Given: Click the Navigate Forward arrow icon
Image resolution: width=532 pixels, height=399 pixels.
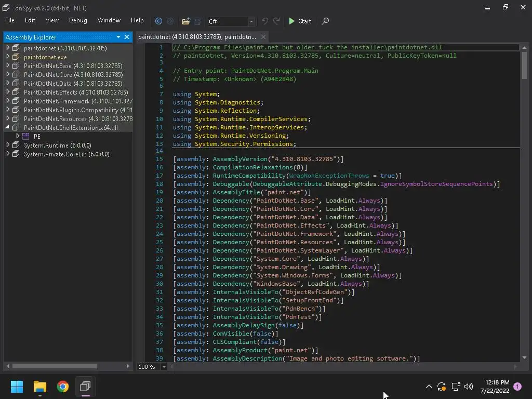Looking at the screenshot, I should tap(170, 21).
